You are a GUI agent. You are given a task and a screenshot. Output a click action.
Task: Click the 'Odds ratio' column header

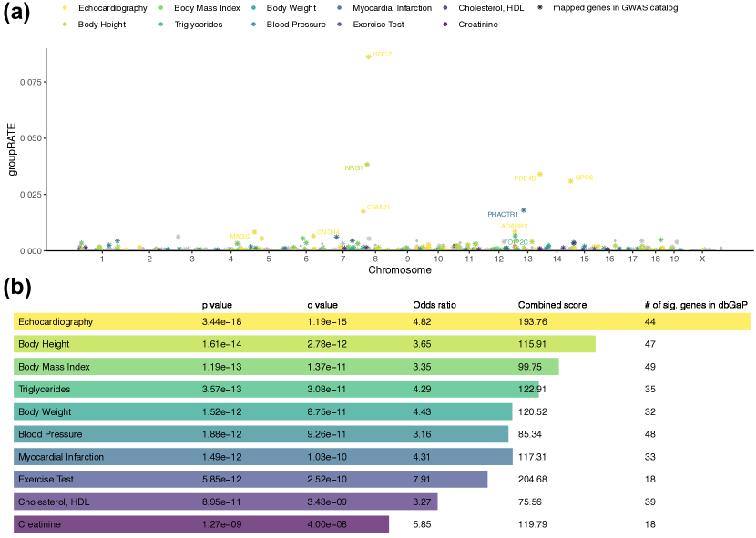(x=434, y=305)
